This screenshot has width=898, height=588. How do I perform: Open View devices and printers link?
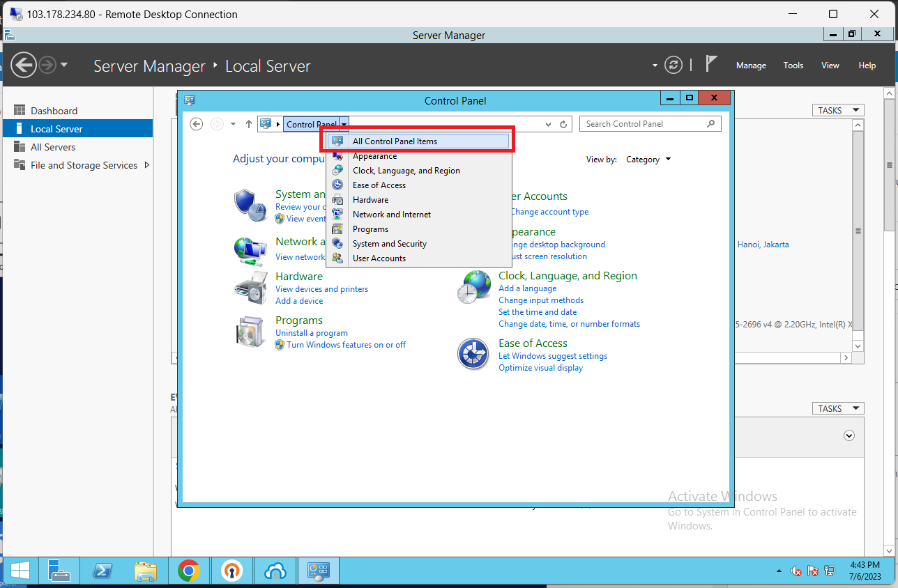tap(321, 289)
